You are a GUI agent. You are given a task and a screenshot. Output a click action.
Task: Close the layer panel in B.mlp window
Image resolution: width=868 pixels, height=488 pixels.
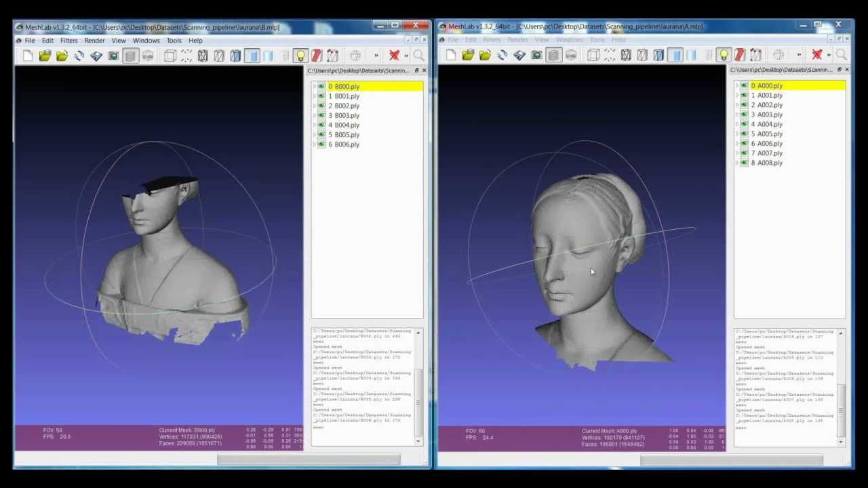[x=425, y=70]
